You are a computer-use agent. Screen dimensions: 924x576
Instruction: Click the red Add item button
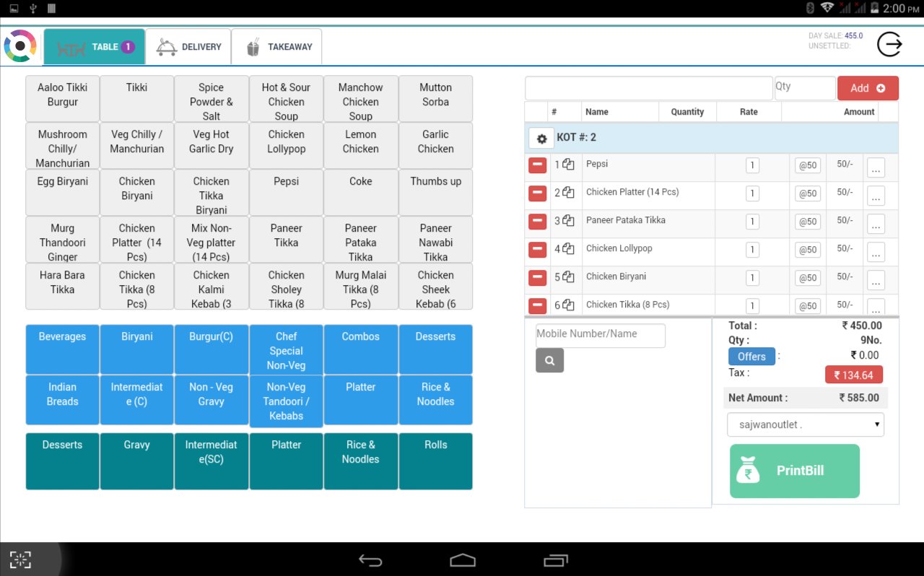click(x=867, y=88)
